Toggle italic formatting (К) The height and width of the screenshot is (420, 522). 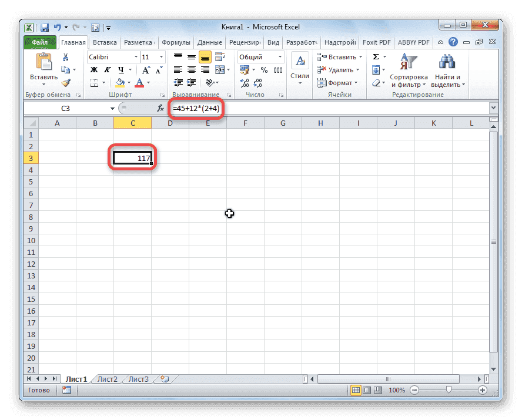[x=108, y=69]
